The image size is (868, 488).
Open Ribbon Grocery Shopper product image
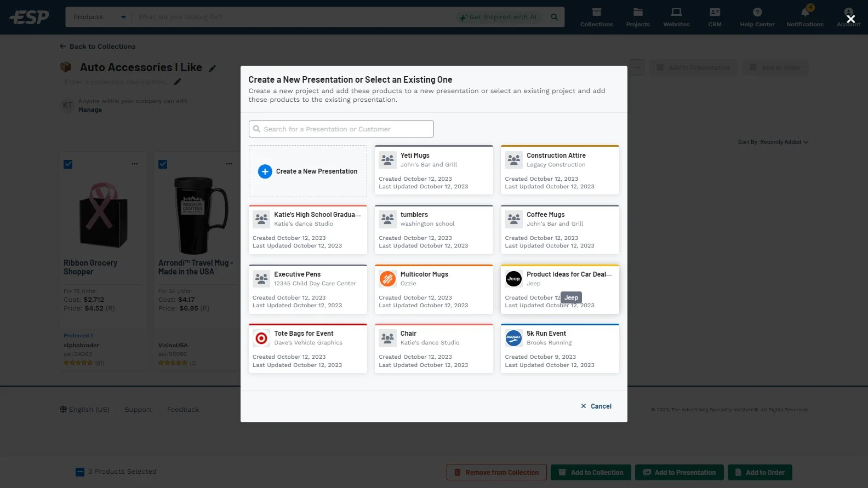point(103,214)
